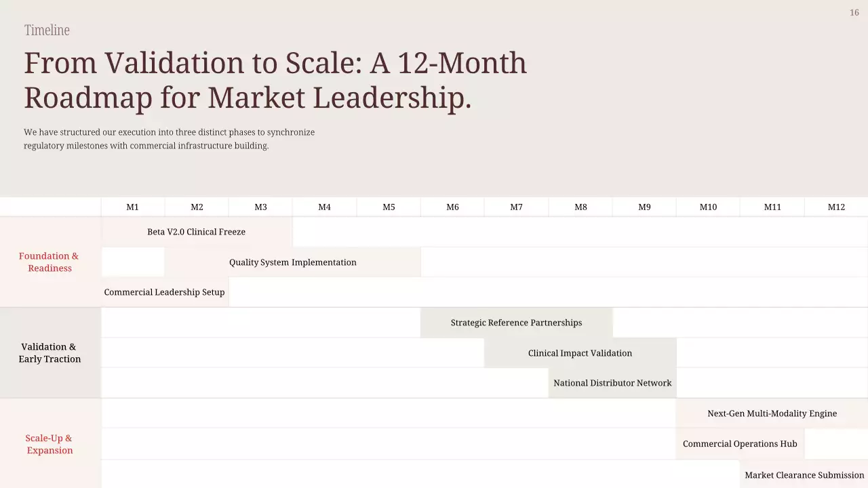Select the Timeline section label
This screenshot has height=488, width=868.
(x=47, y=30)
